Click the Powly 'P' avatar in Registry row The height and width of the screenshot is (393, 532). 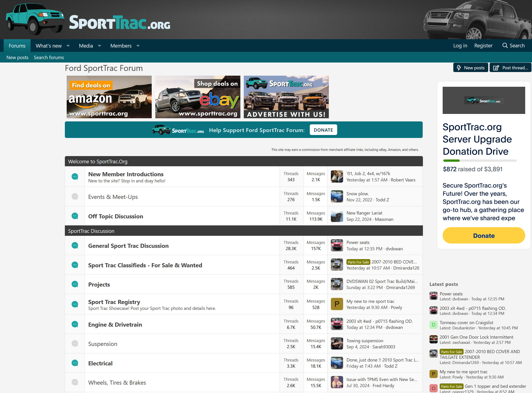pyautogui.click(x=337, y=304)
